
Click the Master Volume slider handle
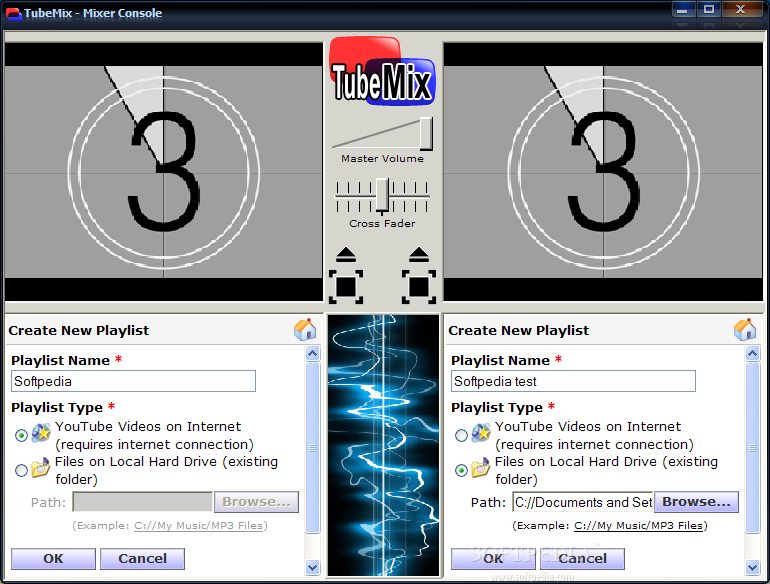pos(427,133)
